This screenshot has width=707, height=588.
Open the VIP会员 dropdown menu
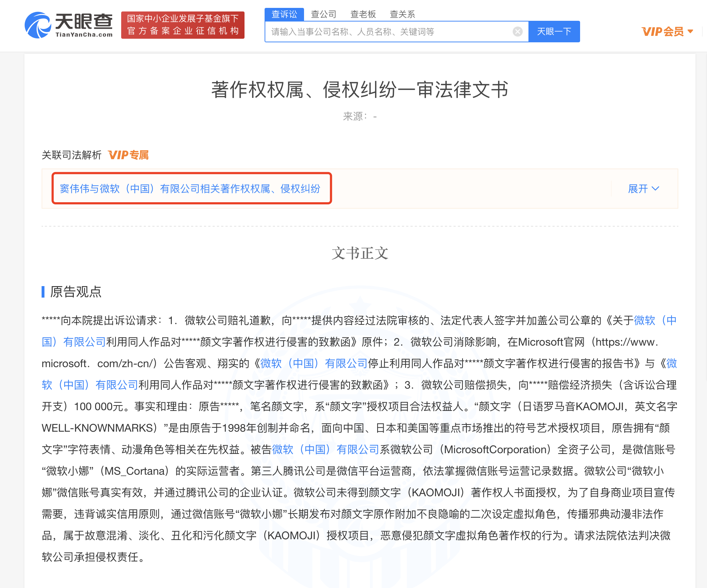[x=667, y=32]
